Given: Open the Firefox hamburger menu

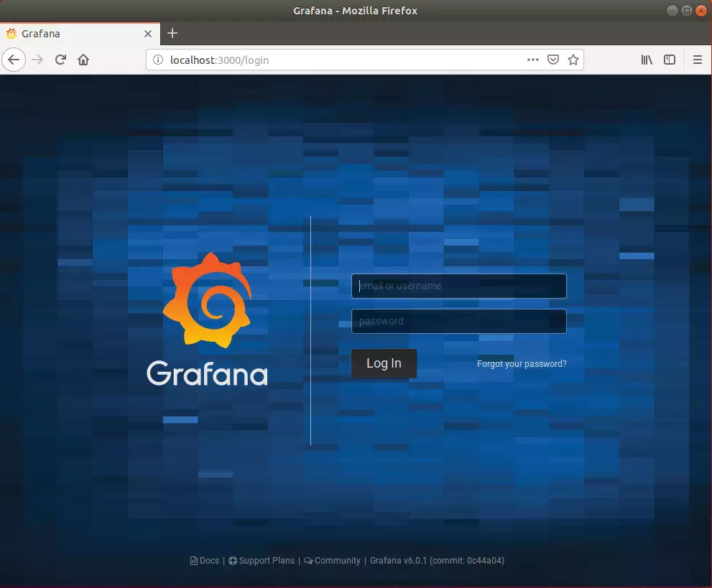Looking at the screenshot, I should (x=698, y=60).
